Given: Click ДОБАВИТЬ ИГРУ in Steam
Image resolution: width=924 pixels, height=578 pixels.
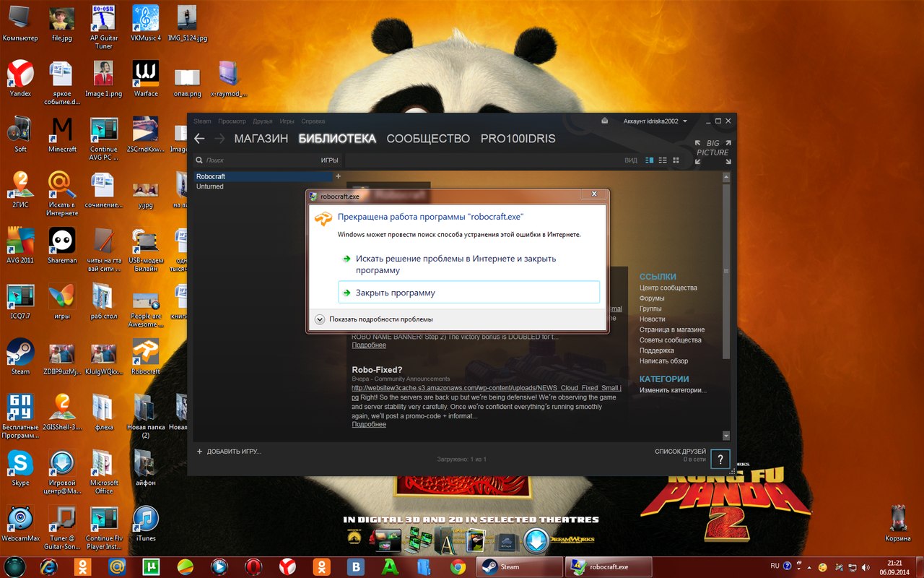Looking at the screenshot, I should (229, 452).
